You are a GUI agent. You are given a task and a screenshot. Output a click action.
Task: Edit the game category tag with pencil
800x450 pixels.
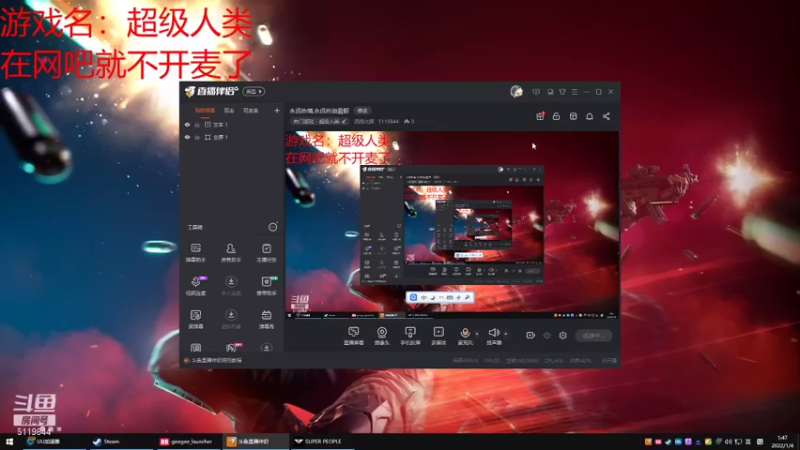pyautogui.click(x=320, y=121)
